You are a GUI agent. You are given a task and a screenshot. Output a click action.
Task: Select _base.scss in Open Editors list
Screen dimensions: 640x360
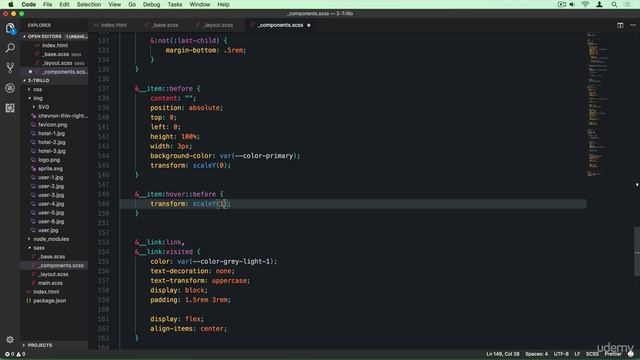[56, 54]
